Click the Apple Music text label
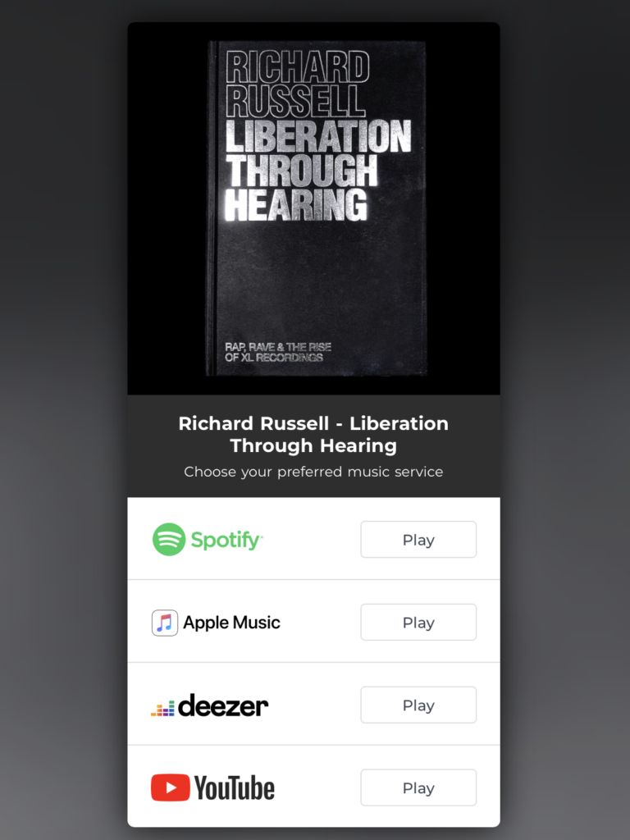The height and width of the screenshot is (840, 630). [x=231, y=623]
